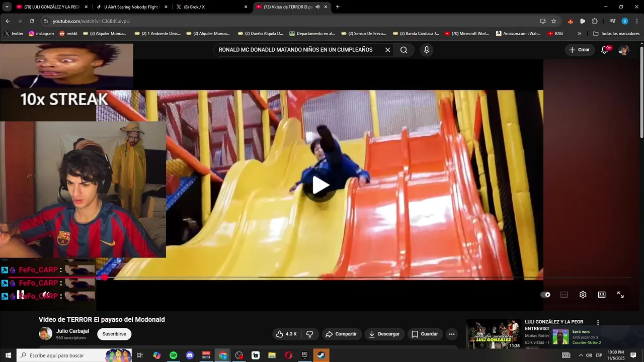The image size is (644, 362).
Task: Open a new browser tab
Action: pyautogui.click(x=338, y=7)
